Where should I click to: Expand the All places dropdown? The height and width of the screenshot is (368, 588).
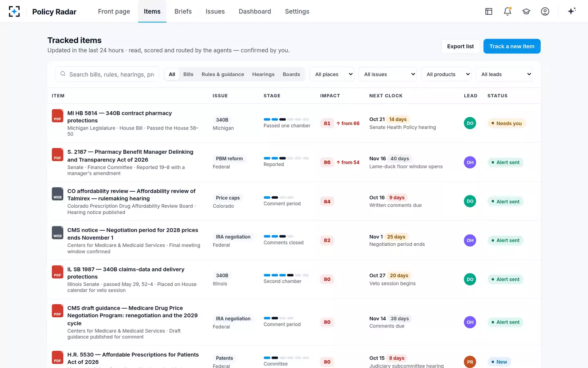(x=332, y=74)
